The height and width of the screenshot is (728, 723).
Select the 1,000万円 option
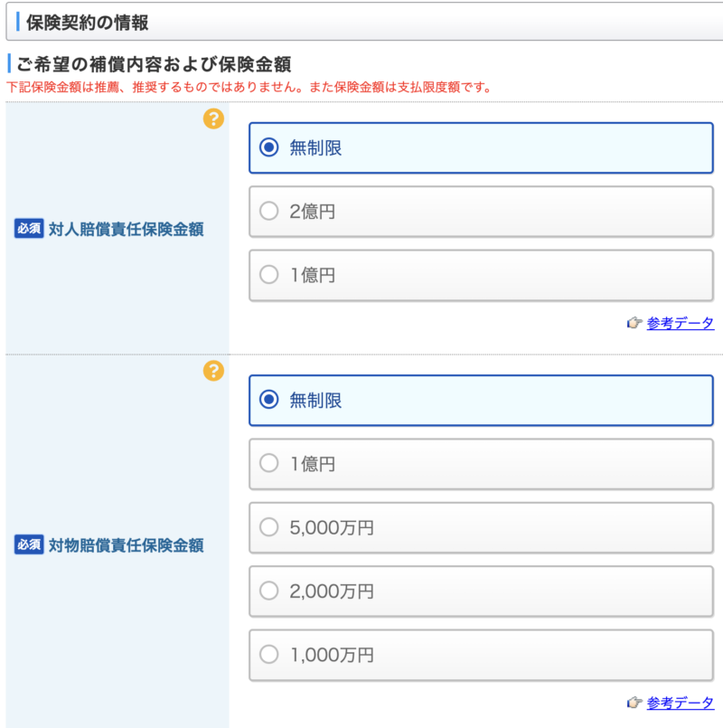481,655
